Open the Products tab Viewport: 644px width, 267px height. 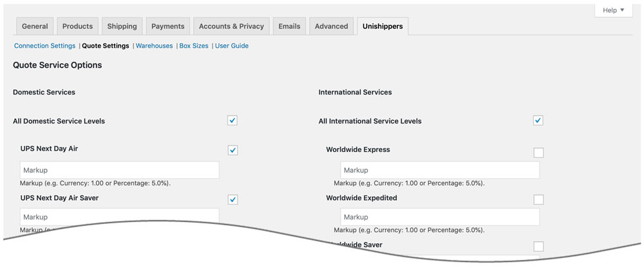(77, 26)
